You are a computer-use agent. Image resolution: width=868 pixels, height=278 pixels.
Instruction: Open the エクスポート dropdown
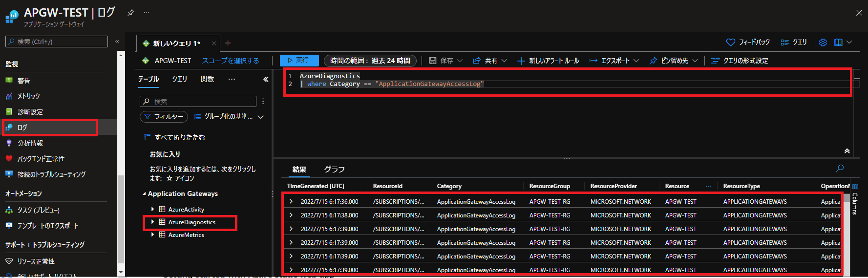614,61
